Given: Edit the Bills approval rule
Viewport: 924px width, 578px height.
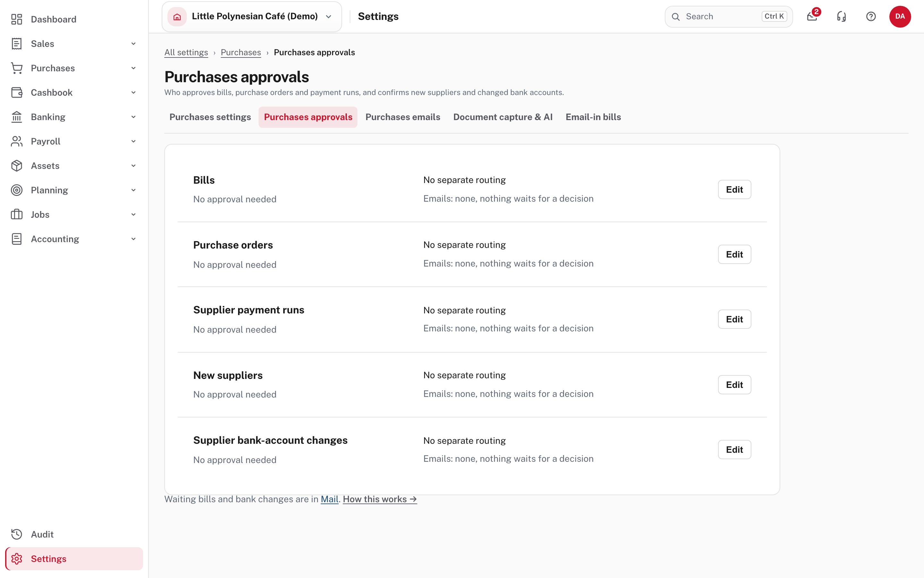Looking at the screenshot, I should coord(734,189).
